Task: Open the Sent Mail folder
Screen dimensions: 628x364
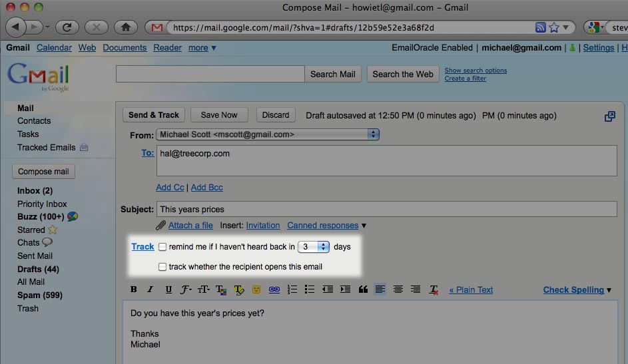Action: (35, 256)
